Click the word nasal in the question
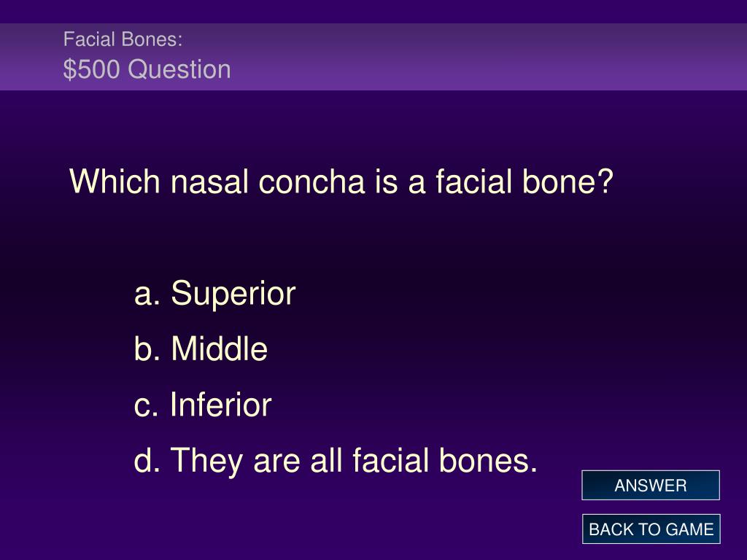 click(209, 182)
